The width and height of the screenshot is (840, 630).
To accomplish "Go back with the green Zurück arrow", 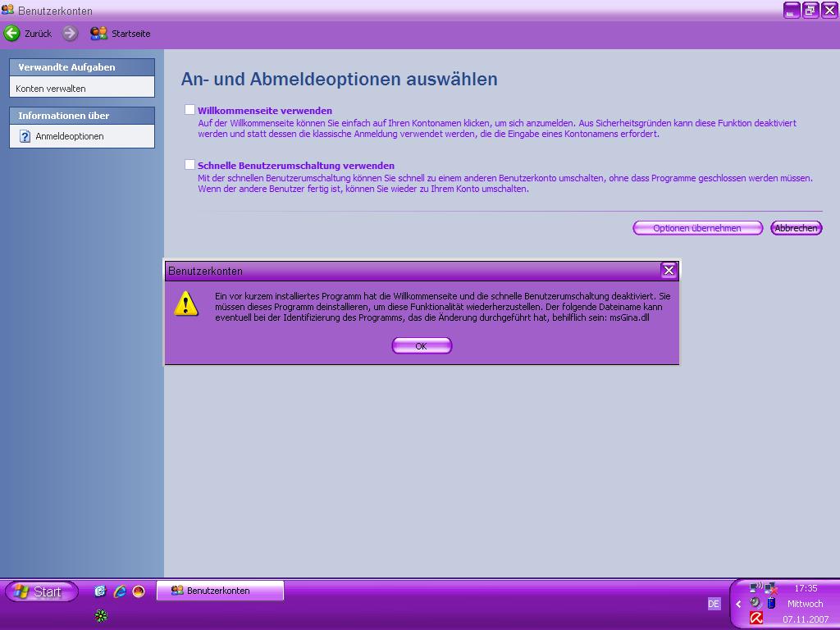I will [x=11, y=34].
